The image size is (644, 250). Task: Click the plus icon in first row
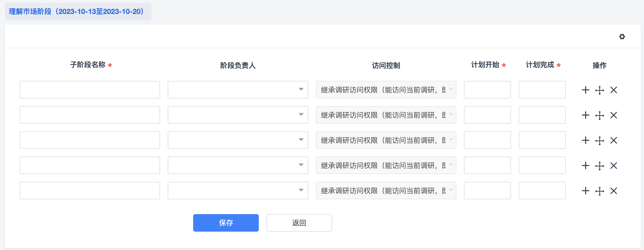pos(585,90)
